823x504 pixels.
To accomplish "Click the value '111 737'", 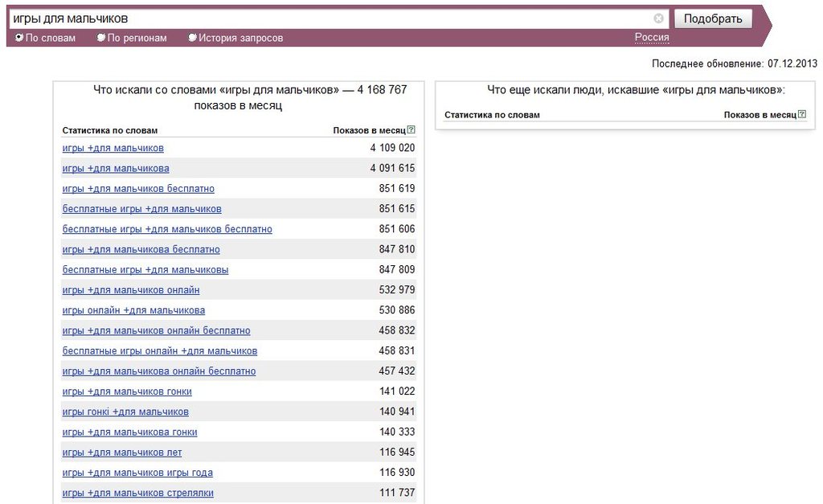I will pyautogui.click(x=397, y=493).
